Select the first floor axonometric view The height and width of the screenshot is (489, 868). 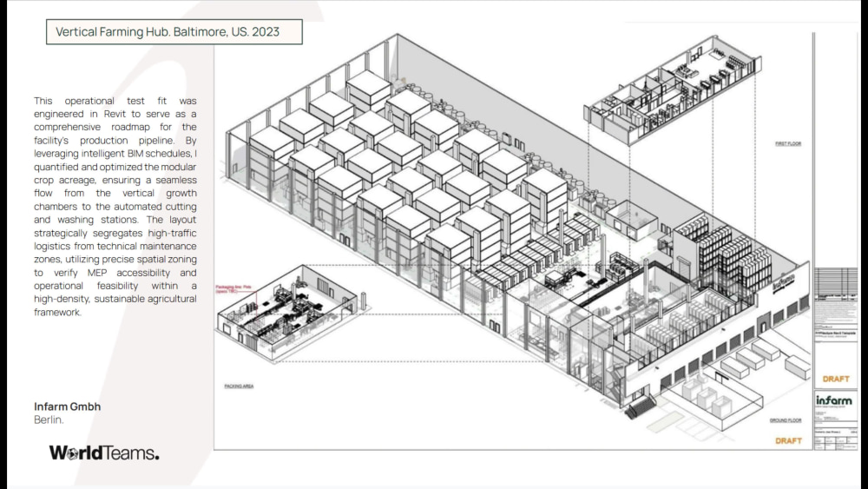[673, 91]
